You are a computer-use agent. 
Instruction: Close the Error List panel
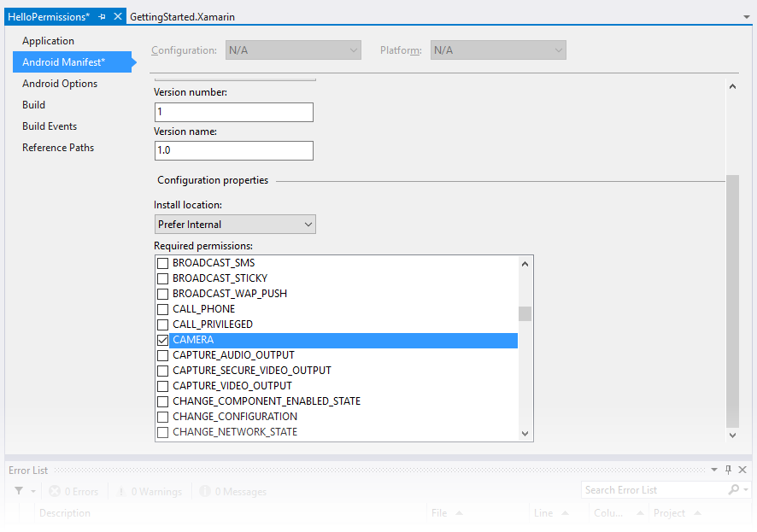click(742, 470)
